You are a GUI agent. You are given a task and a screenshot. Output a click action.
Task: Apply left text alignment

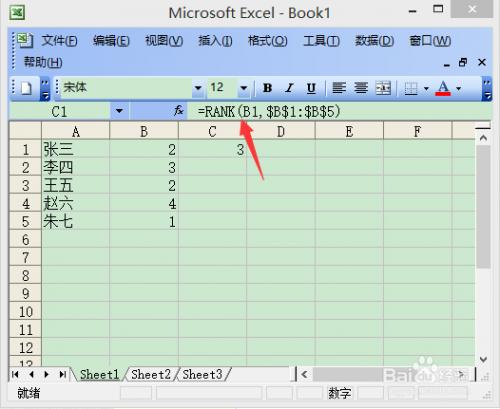(339, 88)
